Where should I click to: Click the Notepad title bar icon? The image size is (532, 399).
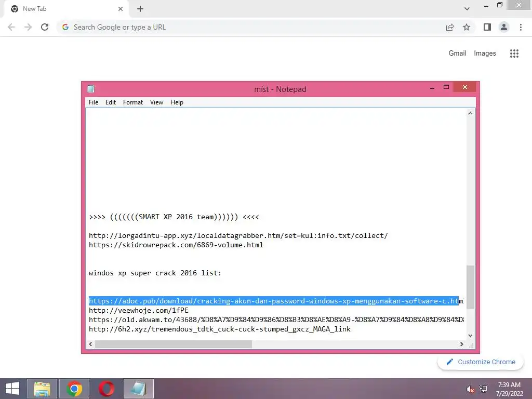click(90, 89)
